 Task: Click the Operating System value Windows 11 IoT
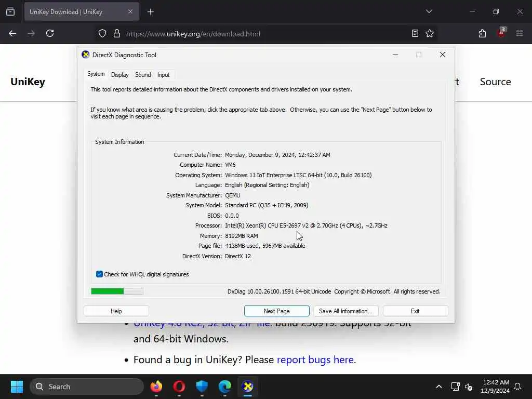point(298,175)
